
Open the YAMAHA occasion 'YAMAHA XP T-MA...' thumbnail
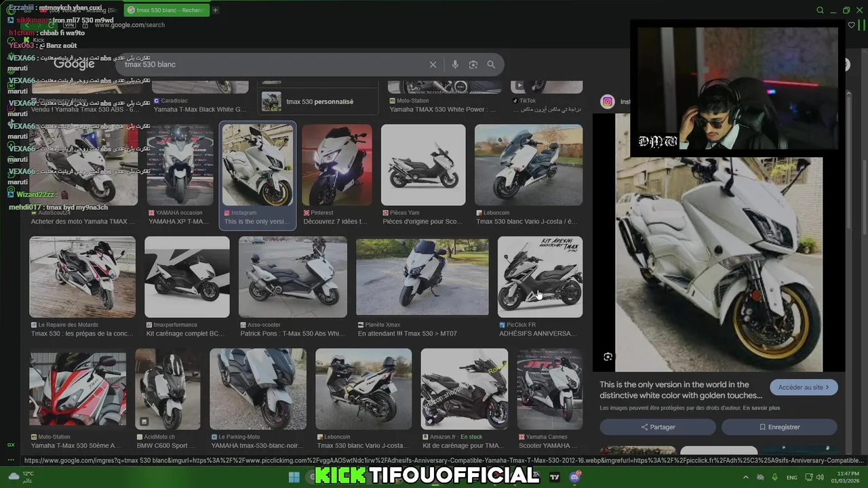(x=180, y=165)
